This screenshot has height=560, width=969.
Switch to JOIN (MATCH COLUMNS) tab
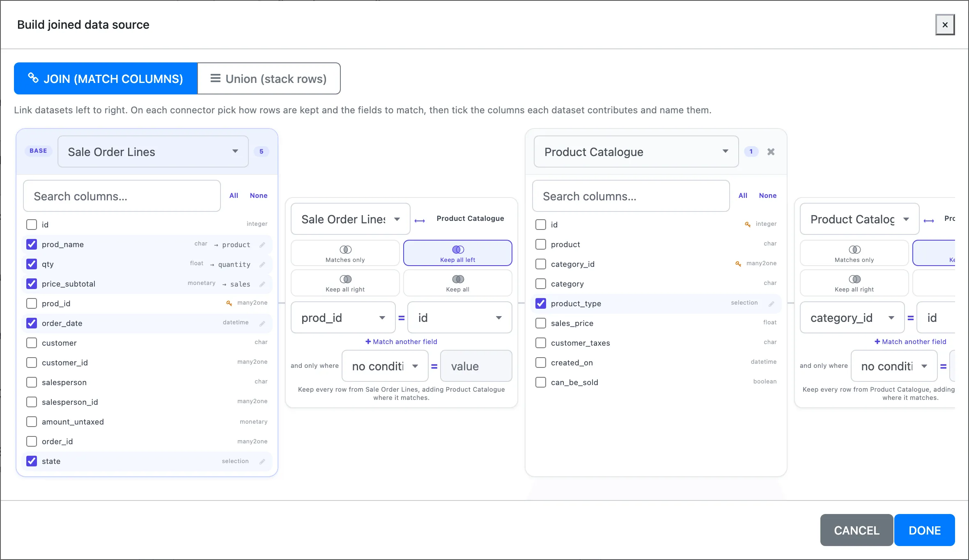point(106,78)
